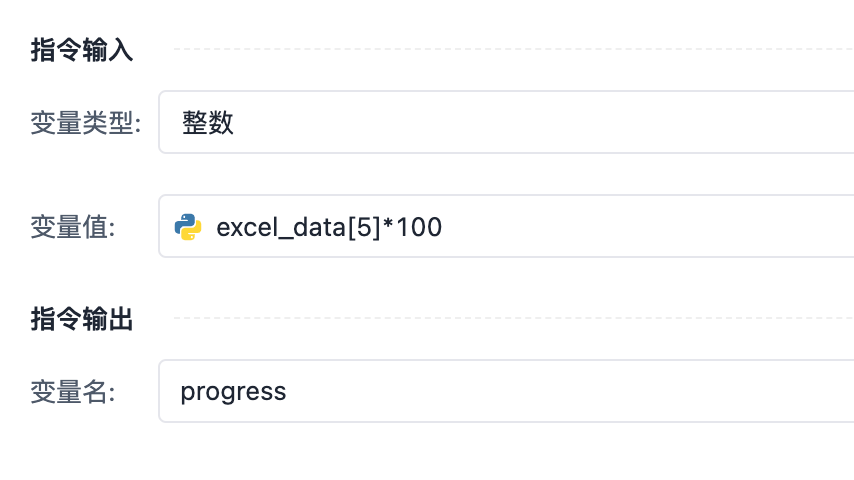Click the 整数 selected value text
Image resolution: width=854 pixels, height=480 pixels.
pyautogui.click(x=208, y=123)
